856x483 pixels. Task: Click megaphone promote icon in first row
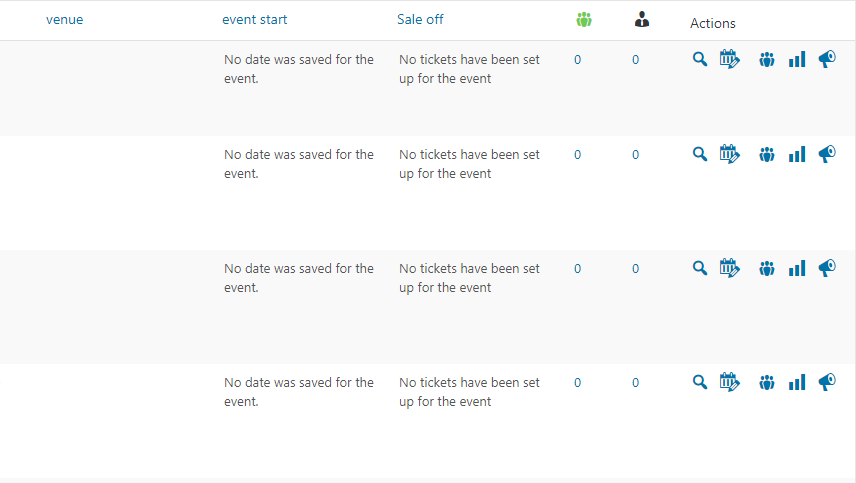pyautogui.click(x=827, y=60)
